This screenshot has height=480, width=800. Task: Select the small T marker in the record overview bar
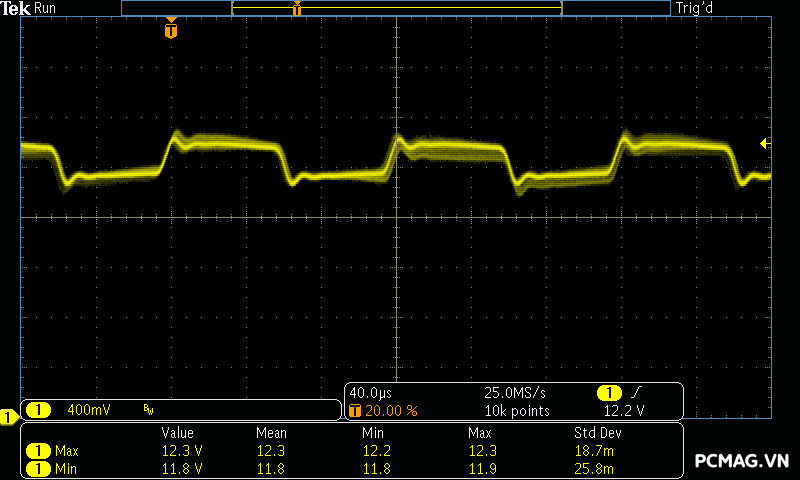297,9
